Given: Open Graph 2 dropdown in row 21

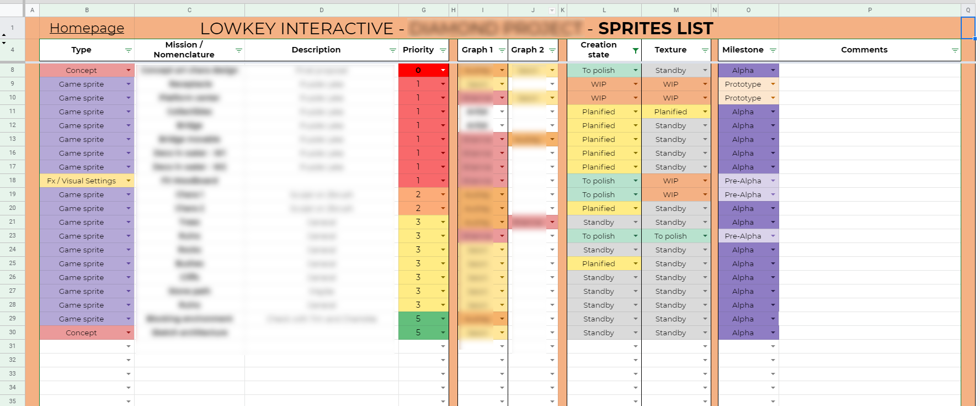Looking at the screenshot, I should point(552,222).
